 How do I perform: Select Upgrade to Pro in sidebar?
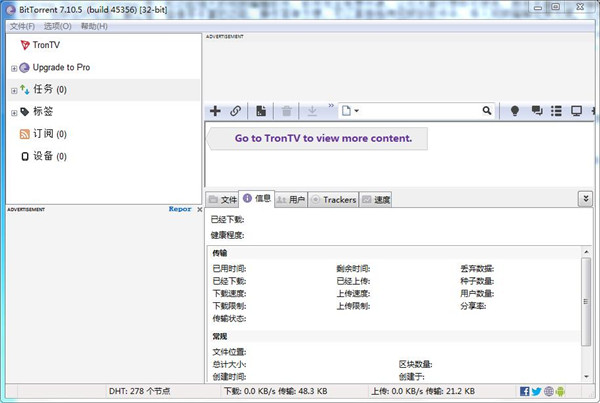[x=61, y=67]
